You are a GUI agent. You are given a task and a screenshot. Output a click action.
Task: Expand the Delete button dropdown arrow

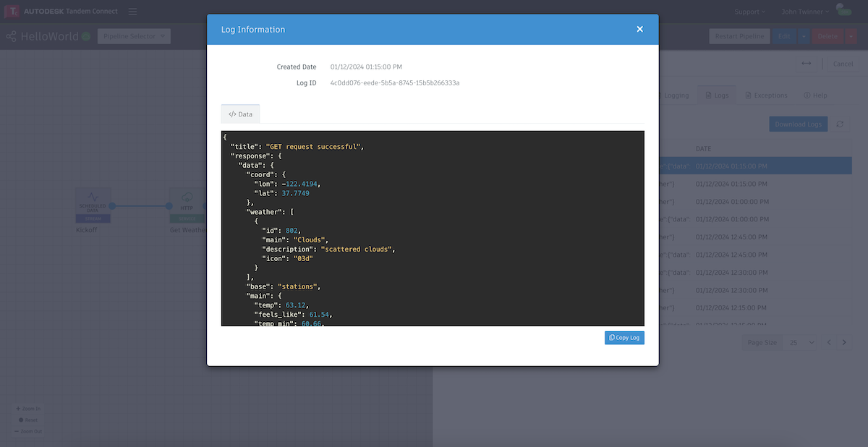(851, 36)
